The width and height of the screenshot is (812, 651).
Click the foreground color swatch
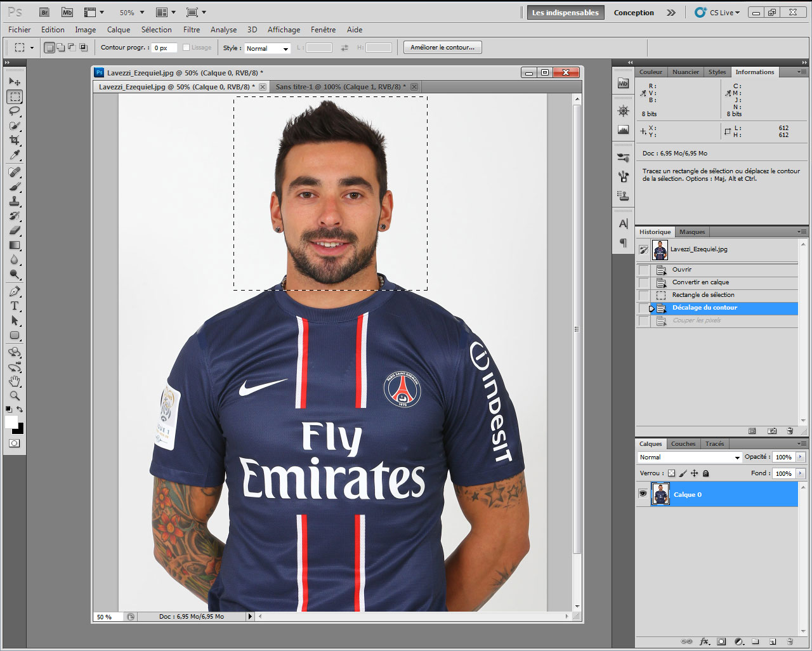11,422
